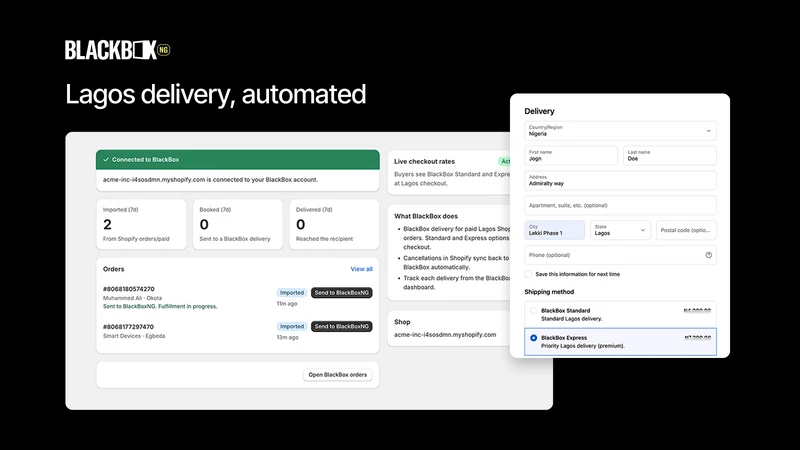
Task: Click the NG badge beside the logo
Action: click(163, 50)
